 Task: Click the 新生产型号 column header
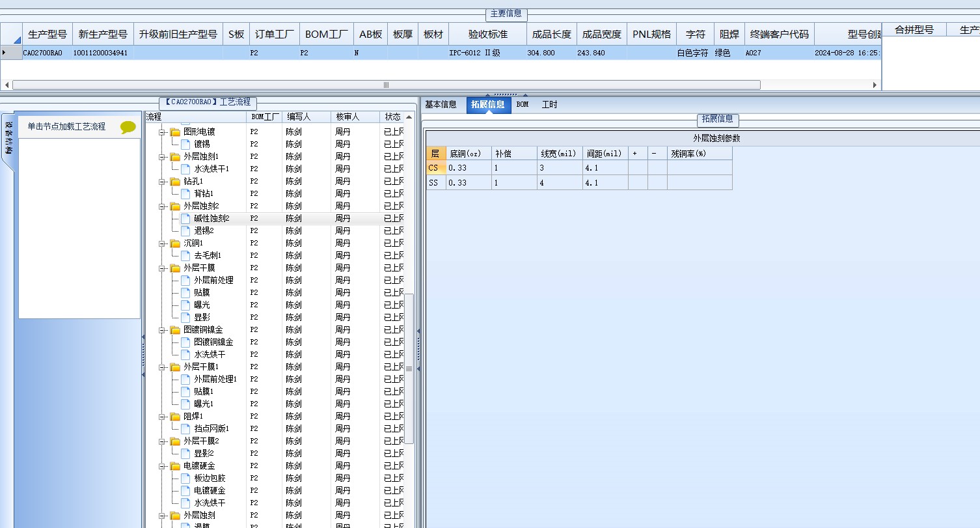[103, 35]
